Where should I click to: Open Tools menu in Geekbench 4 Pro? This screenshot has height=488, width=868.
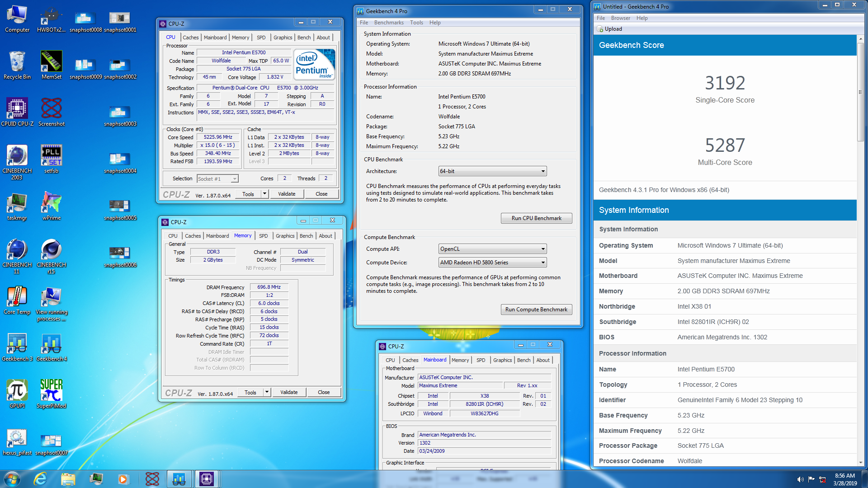[x=416, y=23]
